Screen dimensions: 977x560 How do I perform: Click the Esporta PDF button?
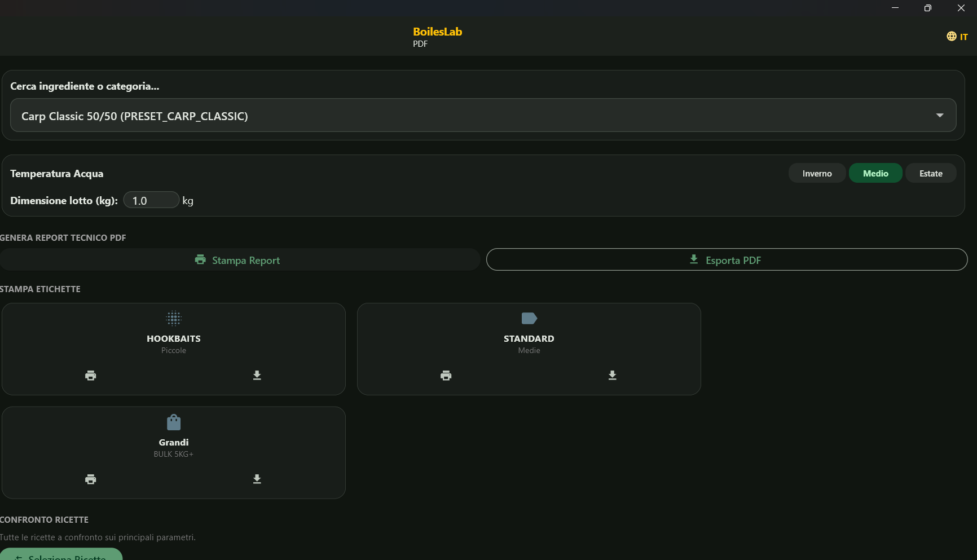727,260
